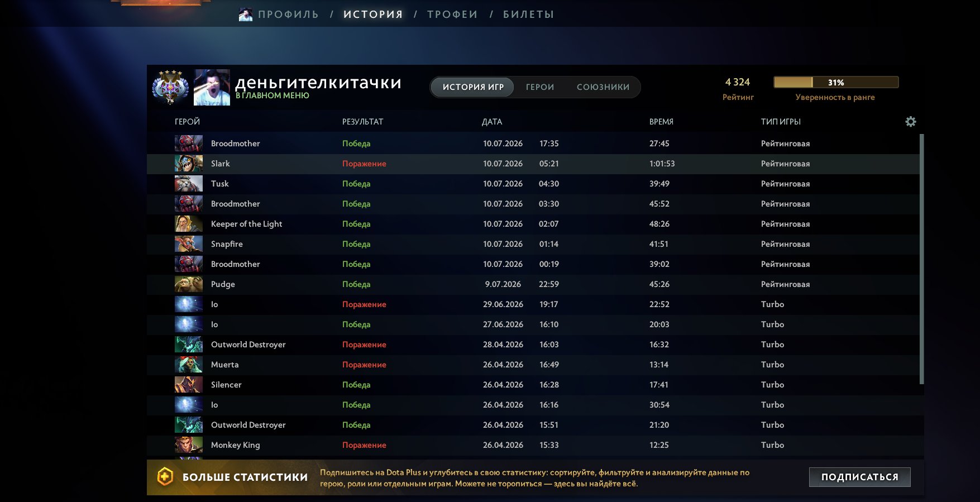
Task: Click Outworld Destroyer portrait for the 15:51 match
Action: [x=189, y=425]
